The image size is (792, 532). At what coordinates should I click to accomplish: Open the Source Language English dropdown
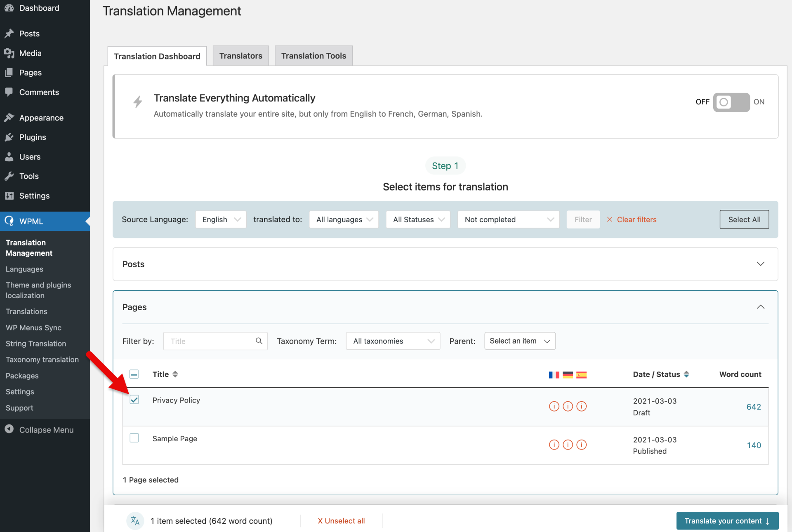click(221, 219)
